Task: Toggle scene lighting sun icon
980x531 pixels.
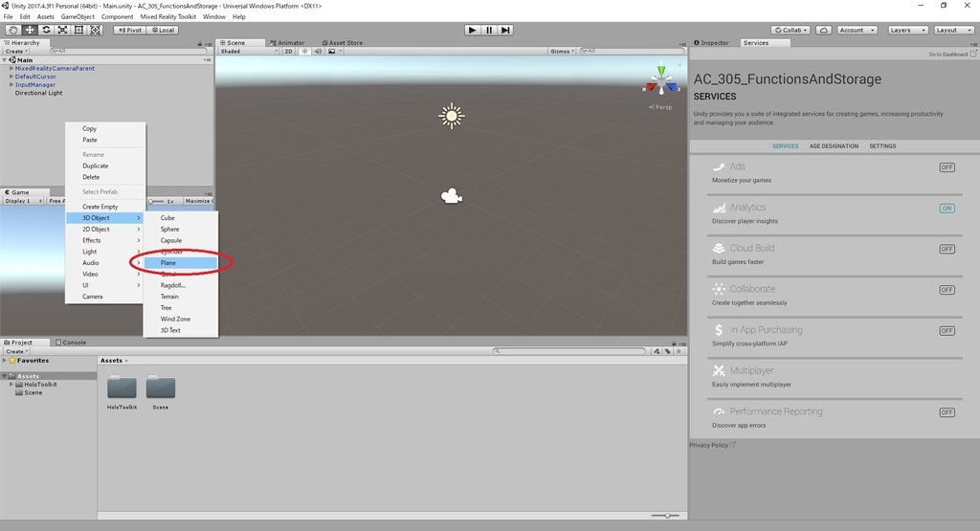Action: pyautogui.click(x=305, y=52)
